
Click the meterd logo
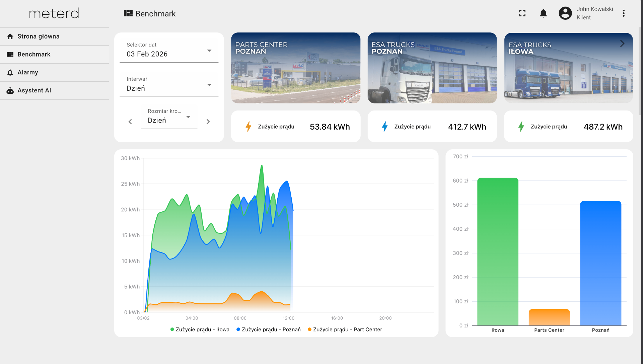pos(54,13)
